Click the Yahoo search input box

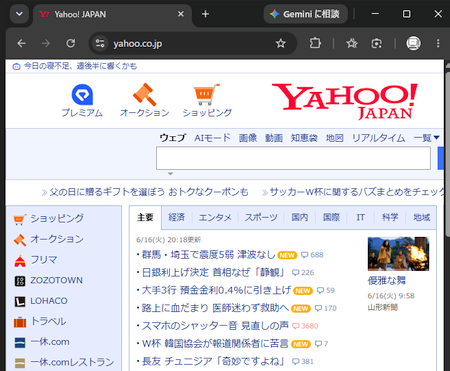(293, 158)
